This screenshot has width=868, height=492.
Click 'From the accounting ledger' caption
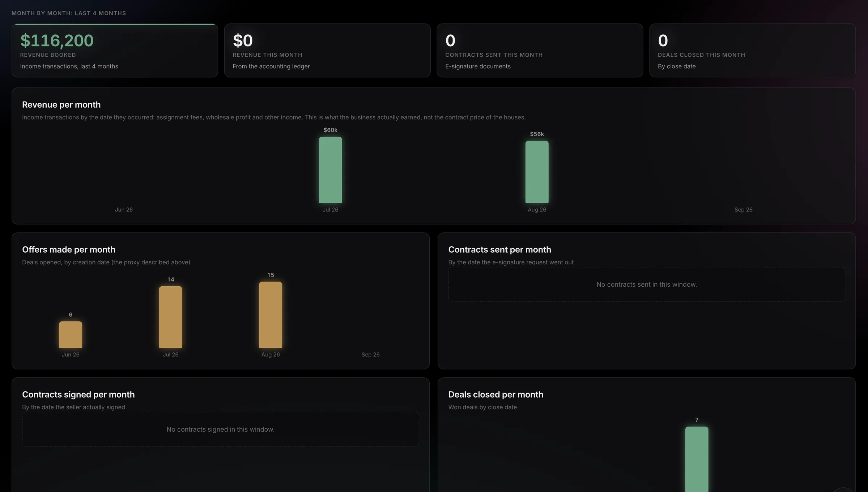pyautogui.click(x=271, y=66)
